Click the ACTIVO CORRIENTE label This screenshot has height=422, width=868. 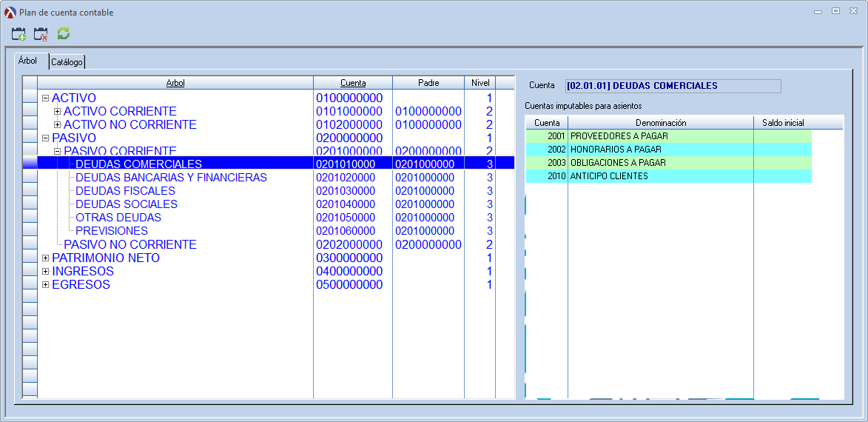pyautogui.click(x=120, y=111)
